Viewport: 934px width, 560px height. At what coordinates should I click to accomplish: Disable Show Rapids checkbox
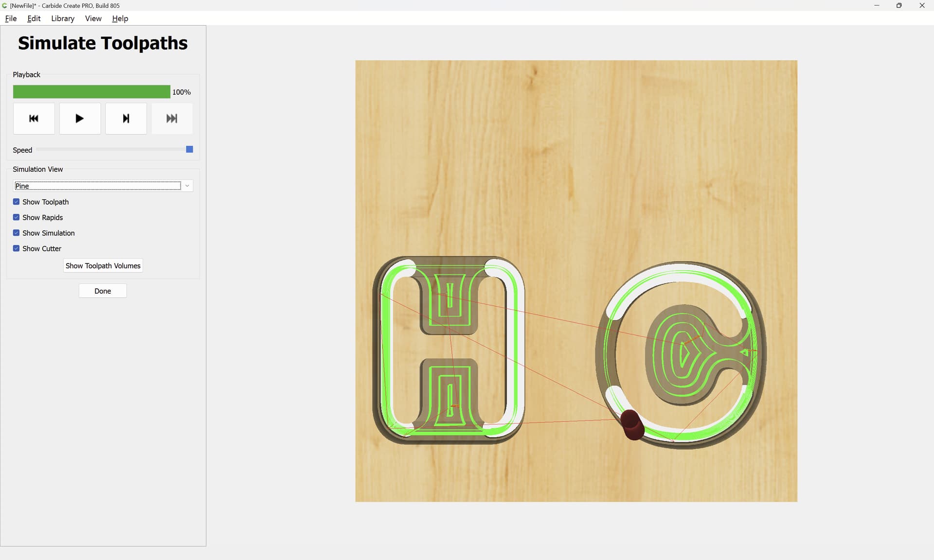coord(16,217)
